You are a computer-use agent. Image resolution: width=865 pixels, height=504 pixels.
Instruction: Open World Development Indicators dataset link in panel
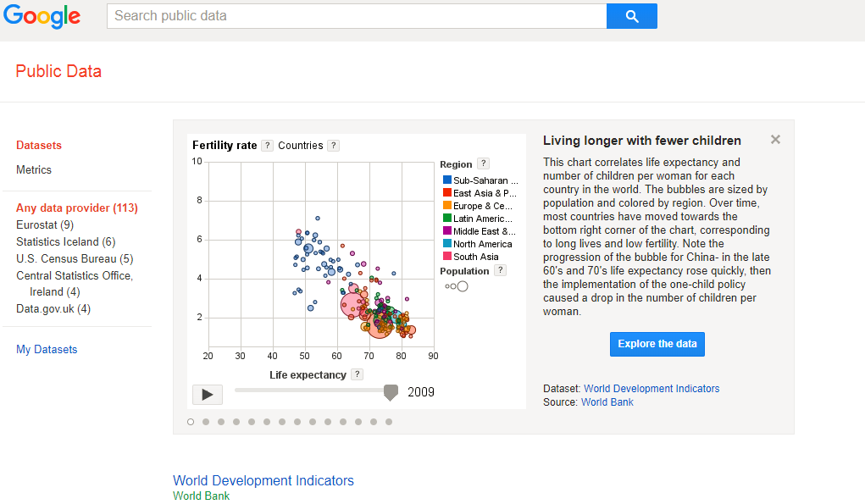(x=652, y=389)
